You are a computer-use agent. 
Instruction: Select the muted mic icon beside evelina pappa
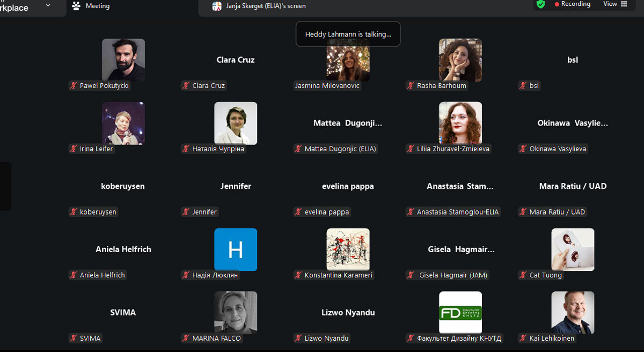(298, 212)
